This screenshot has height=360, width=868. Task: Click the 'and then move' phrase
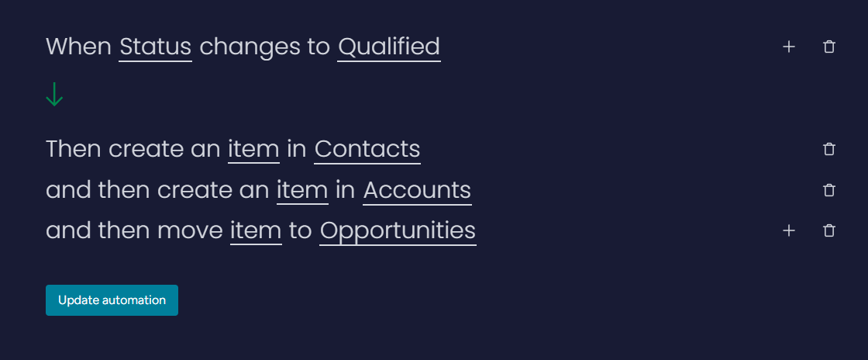pos(134,230)
